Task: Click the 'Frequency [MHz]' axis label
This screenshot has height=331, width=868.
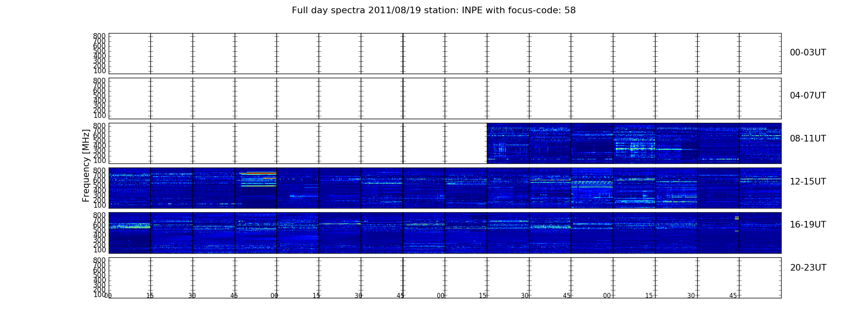Action: coord(86,165)
